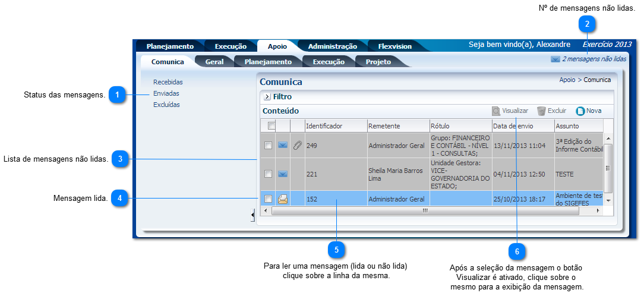Click unread envelope icon for message 221
This screenshot has height=296, width=644.
click(x=283, y=174)
